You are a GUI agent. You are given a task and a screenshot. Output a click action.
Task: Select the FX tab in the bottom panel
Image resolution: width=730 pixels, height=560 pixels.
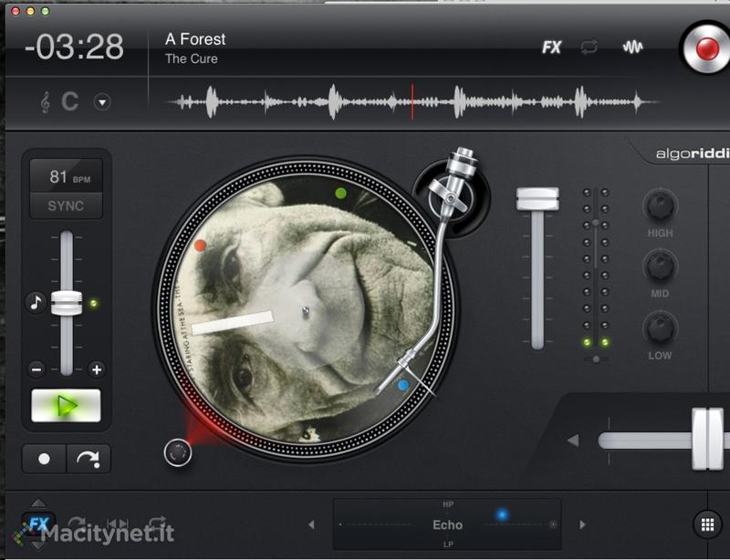click(x=38, y=524)
